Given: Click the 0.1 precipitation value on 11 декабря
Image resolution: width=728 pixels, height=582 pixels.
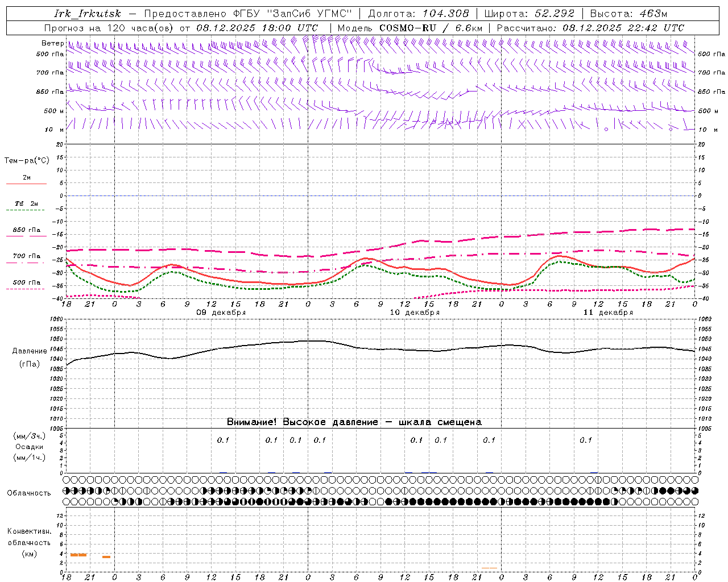Looking at the screenshot, I should click(586, 440).
